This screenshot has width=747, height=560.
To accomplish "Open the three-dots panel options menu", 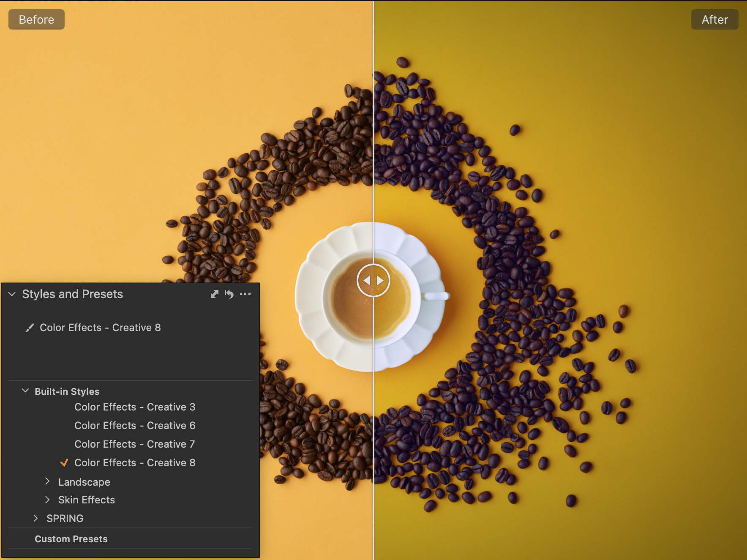I will 245,294.
